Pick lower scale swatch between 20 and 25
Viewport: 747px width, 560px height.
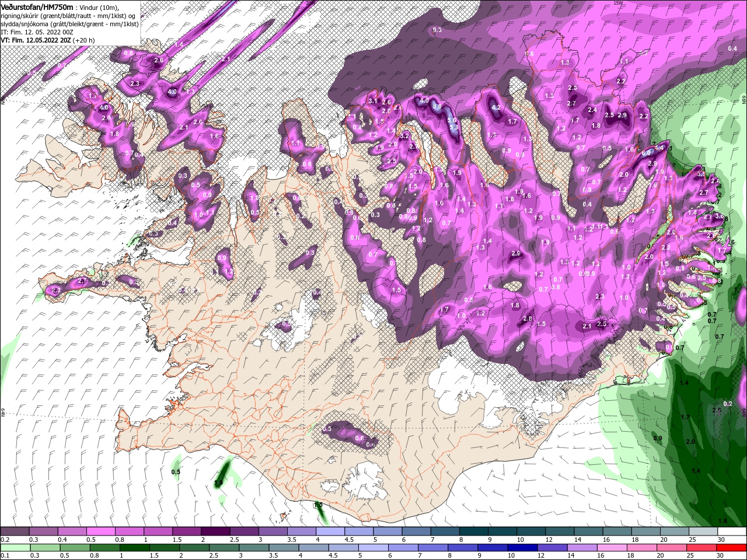[673, 548]
